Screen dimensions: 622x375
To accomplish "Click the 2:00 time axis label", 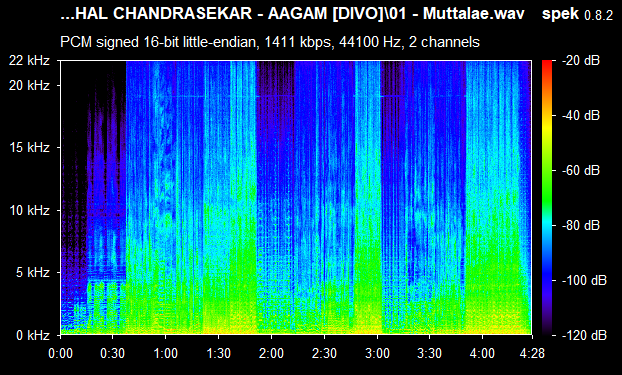I will (271, 353).
